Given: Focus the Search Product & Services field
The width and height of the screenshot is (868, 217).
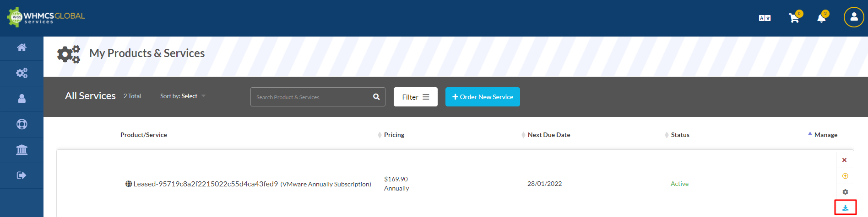Looking at the screenshot, I should [x=311, y=97].
